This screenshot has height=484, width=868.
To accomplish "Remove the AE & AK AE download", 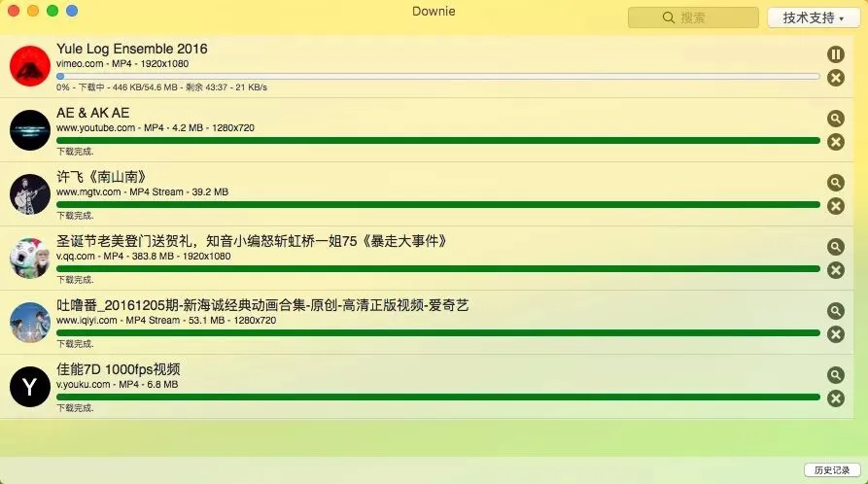I will 835,142.
